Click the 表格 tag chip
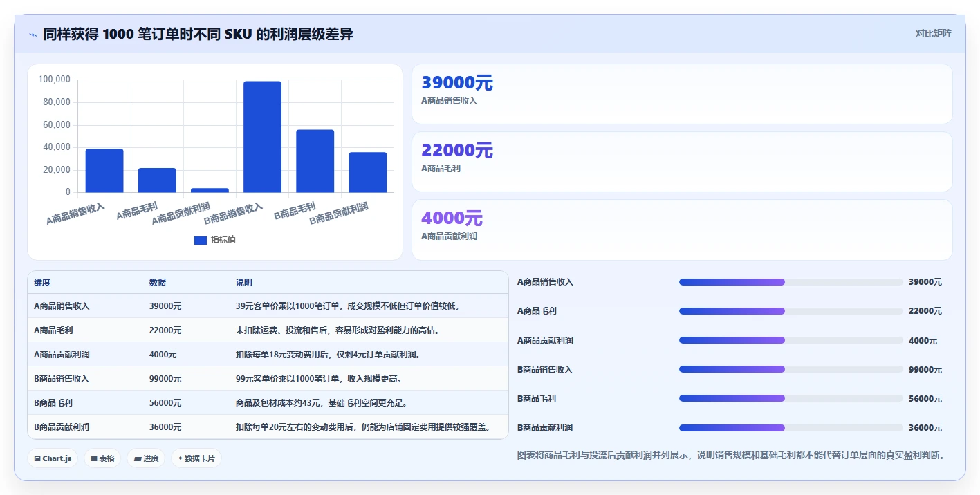980x495 pixels. [x=103, y=458]
